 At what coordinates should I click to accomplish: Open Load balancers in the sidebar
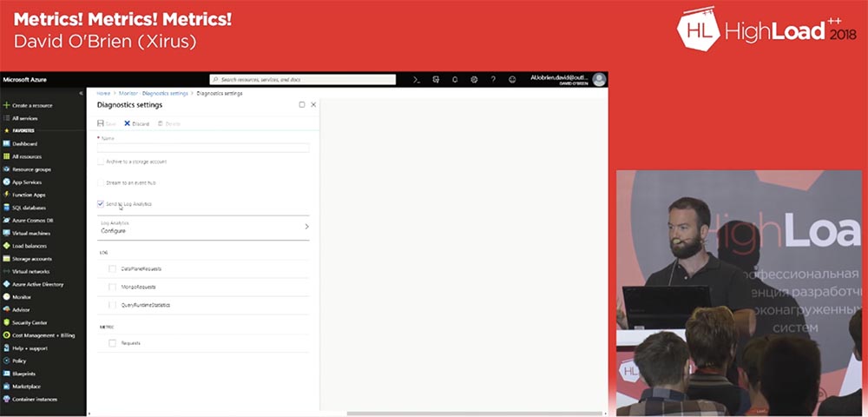pos(30,246)
